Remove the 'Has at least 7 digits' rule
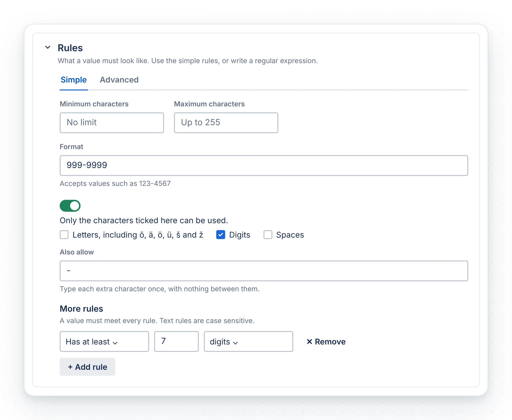This screenshot has width=512, height=420. (326, 341)
